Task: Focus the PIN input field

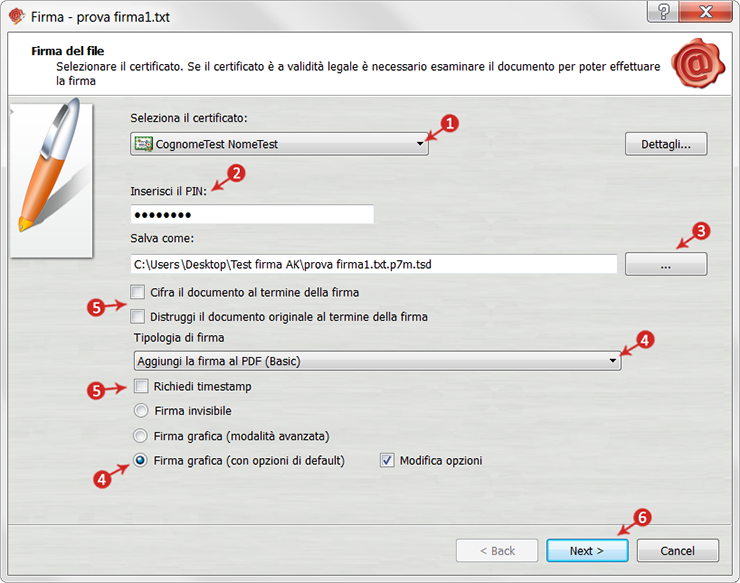Action: [252, 214]
